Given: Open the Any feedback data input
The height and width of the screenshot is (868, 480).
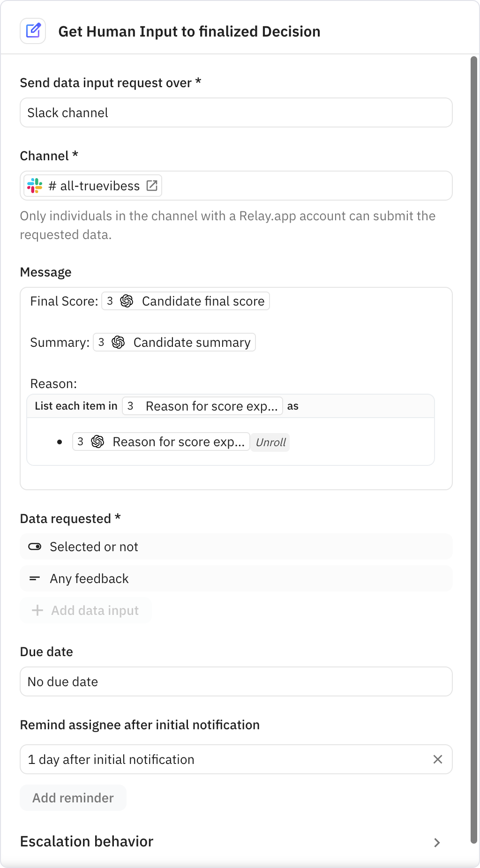Looking at the screenshot, I should pyautogui.click(x=236, y=578).
